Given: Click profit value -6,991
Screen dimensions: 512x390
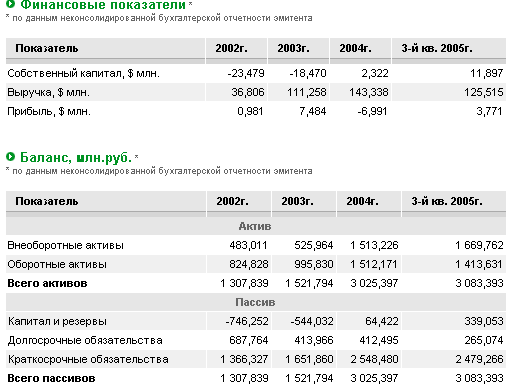Looking at the screenshot, I should tap(372, 111).
